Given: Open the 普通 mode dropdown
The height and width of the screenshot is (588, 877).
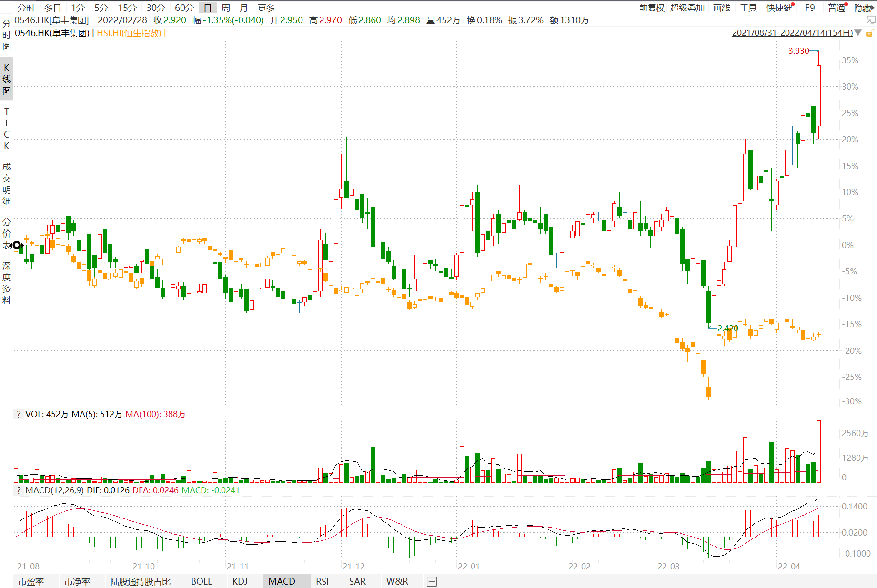Looking at the screenshot, I should tap(837, 8).
